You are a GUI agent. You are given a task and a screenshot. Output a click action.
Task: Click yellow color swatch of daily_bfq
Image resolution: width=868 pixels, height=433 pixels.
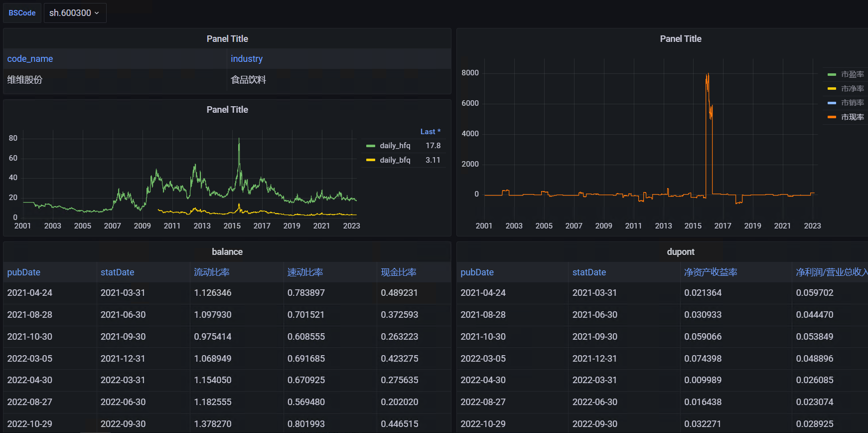371,160
